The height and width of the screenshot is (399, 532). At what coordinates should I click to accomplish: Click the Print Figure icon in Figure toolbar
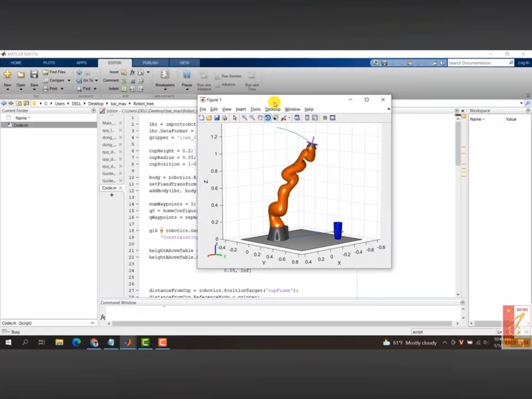(x=225, y=118)
